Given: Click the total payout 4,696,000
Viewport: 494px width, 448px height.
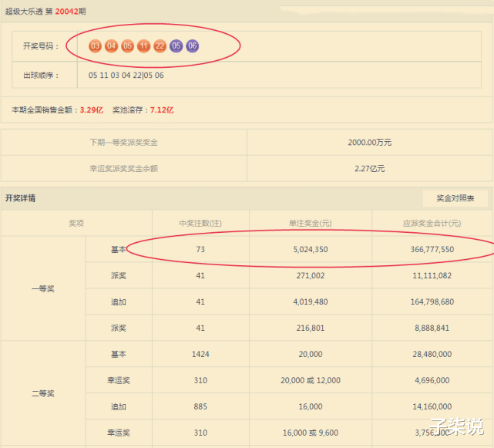Looking at the screenshot, I should pos(432,380).
